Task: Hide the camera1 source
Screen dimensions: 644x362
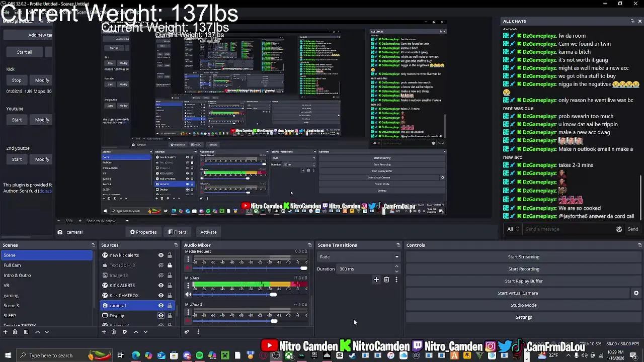Action: pos(161,306)
